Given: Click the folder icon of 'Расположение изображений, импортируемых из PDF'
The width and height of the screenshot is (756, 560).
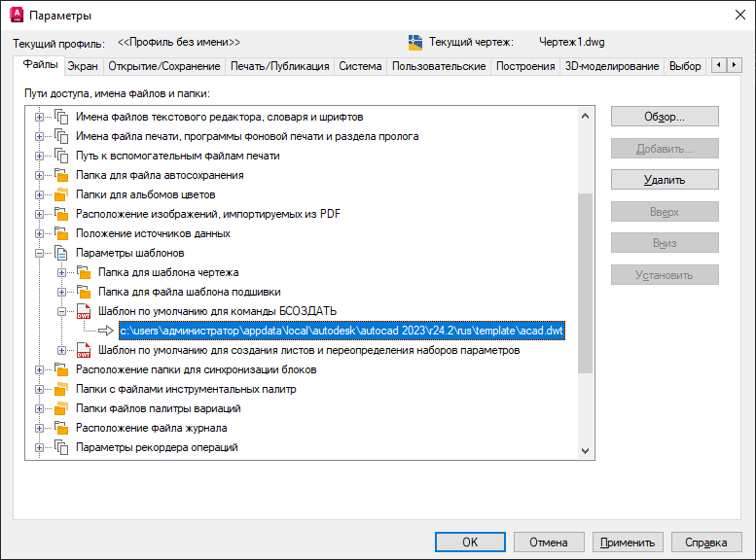Looking at the screenshot, I should [61, 214].
